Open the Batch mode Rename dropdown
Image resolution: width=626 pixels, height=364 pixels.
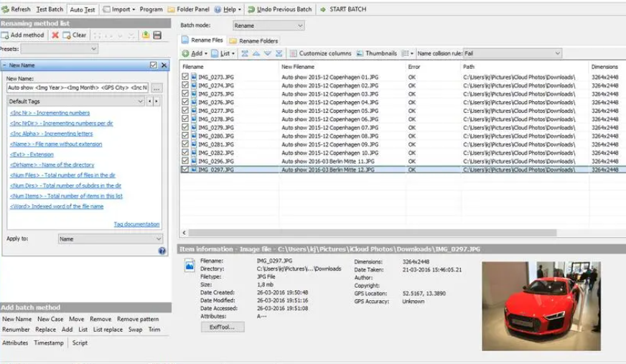(268, 26)
